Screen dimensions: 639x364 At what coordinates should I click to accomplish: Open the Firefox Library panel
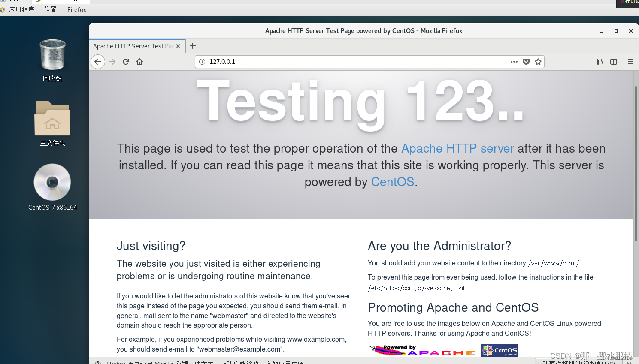coord(600,61)
